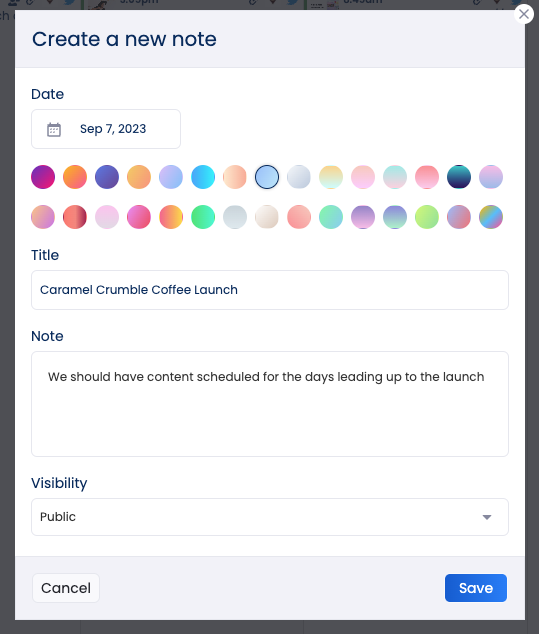Select the rainbow diagonal swatch at row end

(491, 217)
